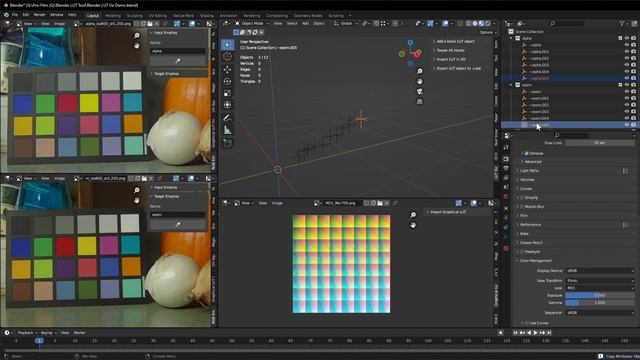
Task: Click the green Y axis of navigation gizmo
Action: [x=402, y=53]
